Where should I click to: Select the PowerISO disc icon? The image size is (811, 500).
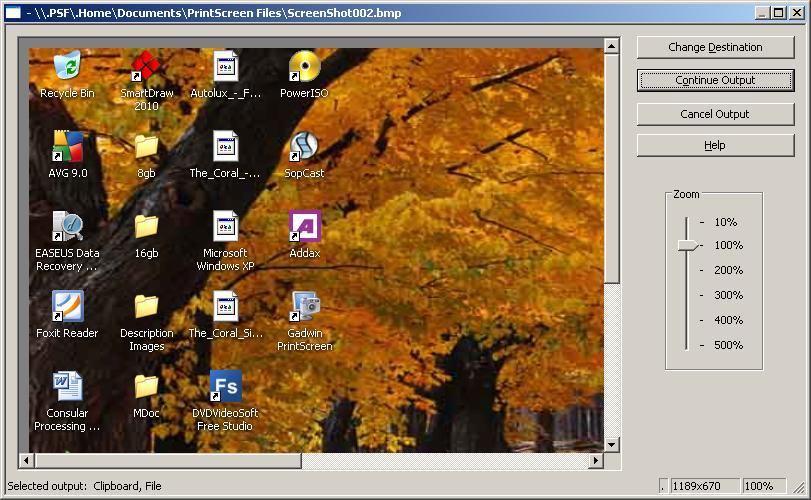pos(305,66)
